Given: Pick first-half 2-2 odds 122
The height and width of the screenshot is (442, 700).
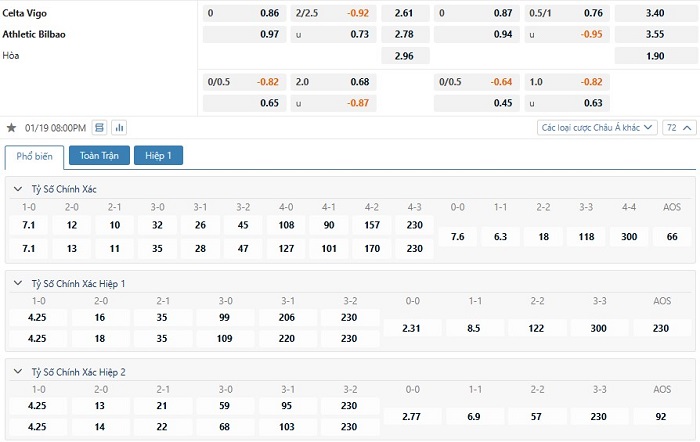Looking at the screenshot, I should coord(536,328).
